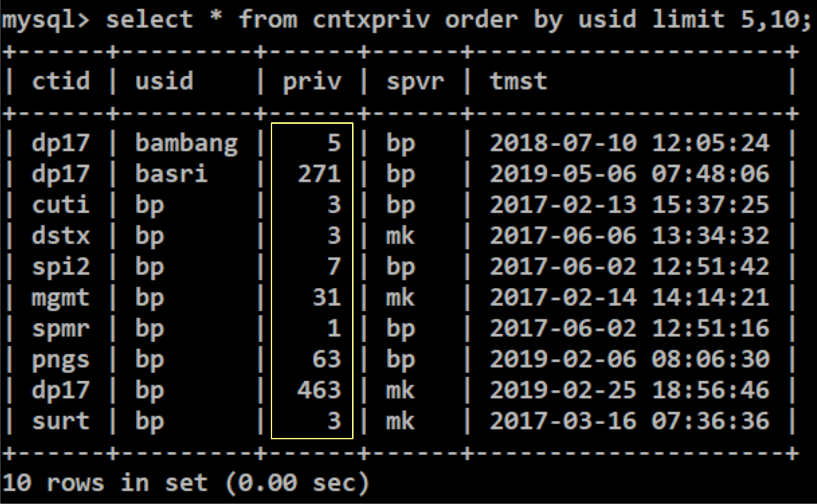The height and width of the screenshot is (504, 817).
Task: Select the 'dstx' ctid cell
Action: tap(60, 236)
